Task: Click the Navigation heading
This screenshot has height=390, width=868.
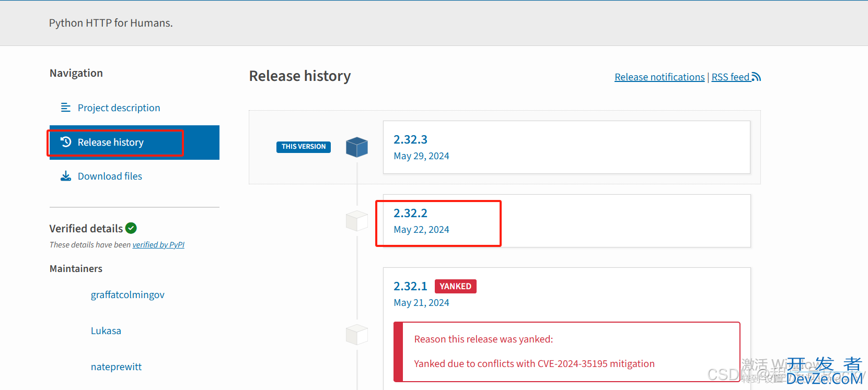Action: (76, 73)
